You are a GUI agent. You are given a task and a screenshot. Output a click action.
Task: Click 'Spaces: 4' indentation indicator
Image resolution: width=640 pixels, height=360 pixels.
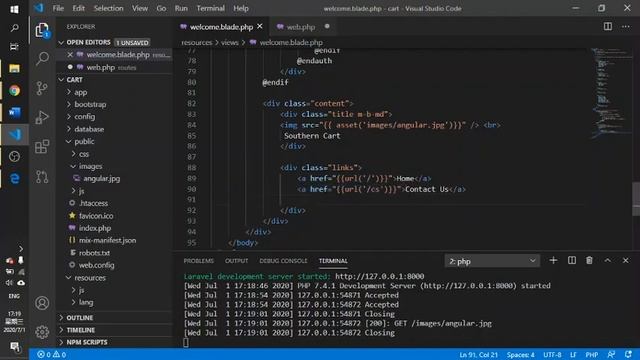point(520,355)
